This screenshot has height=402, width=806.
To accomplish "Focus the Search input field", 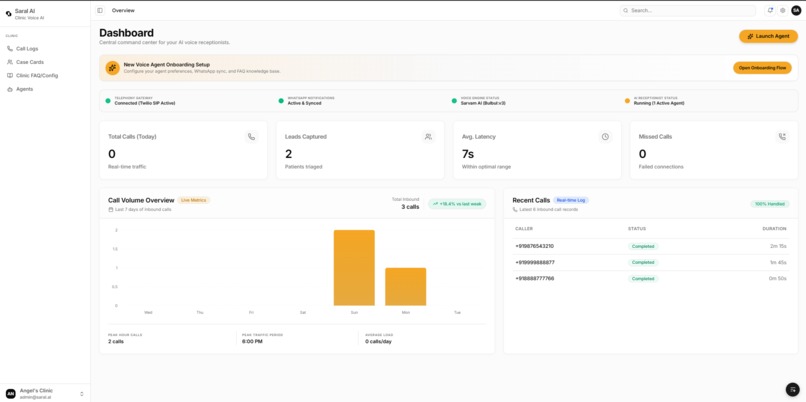I will pyautogui.click(x=688, y=10).
